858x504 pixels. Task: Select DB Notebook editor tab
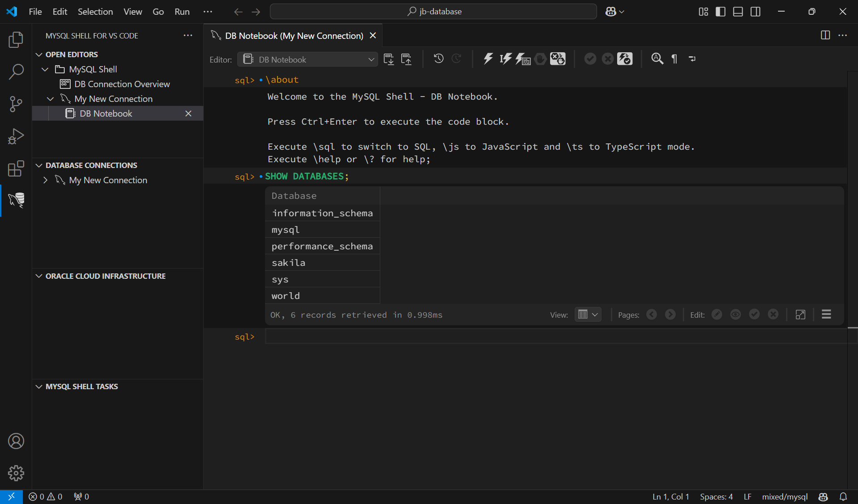coord(294,36)
